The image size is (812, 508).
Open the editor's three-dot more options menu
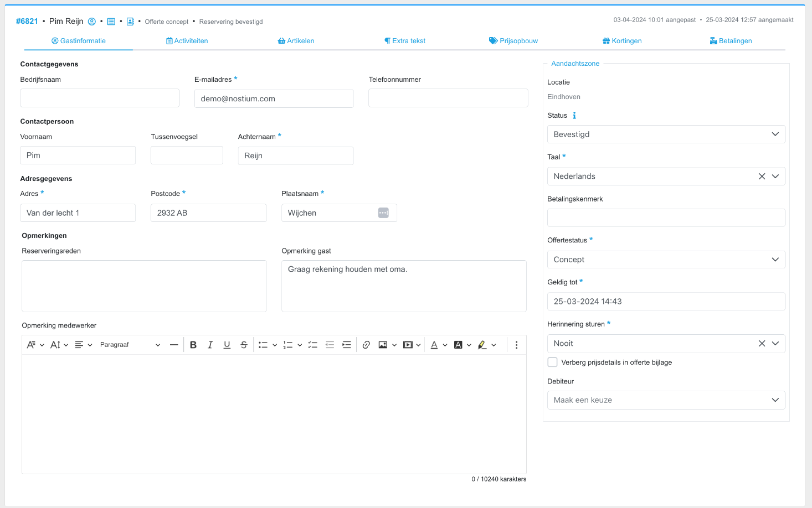pyautogui.click(x=516, y=345)
